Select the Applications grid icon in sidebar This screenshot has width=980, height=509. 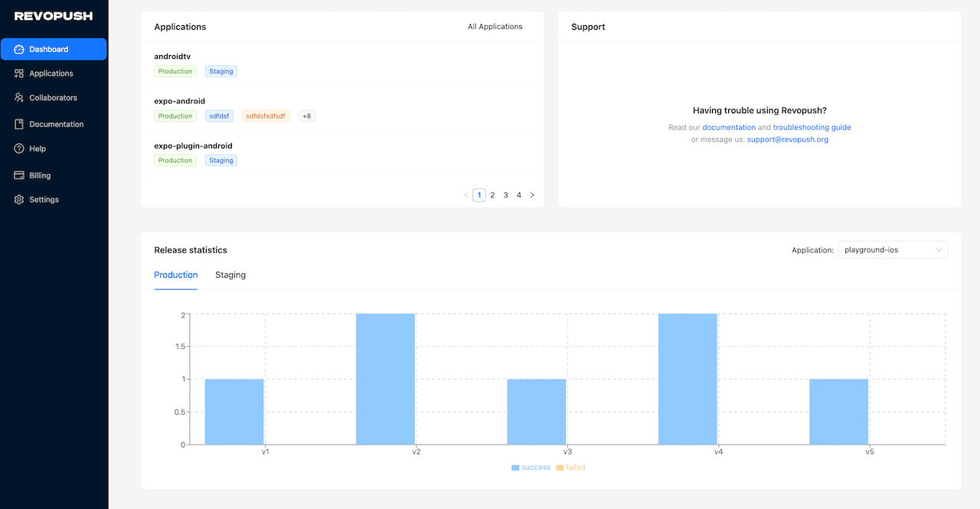click(x=17, y=73)
